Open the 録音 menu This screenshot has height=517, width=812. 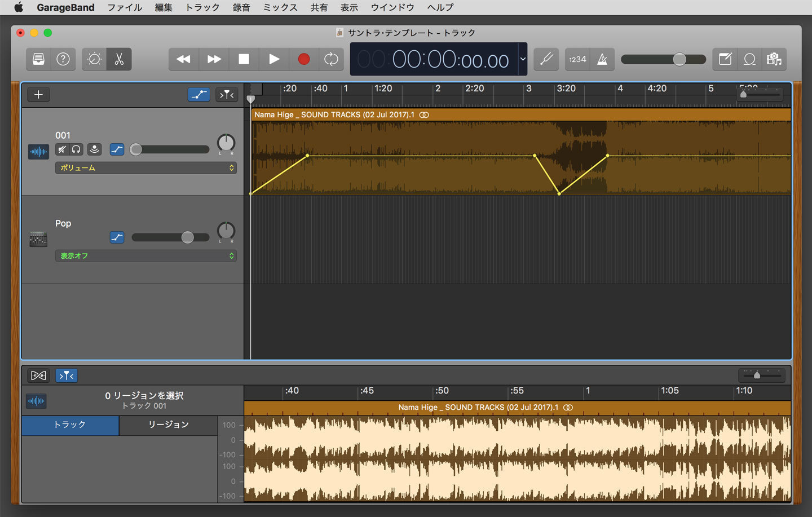241,7
